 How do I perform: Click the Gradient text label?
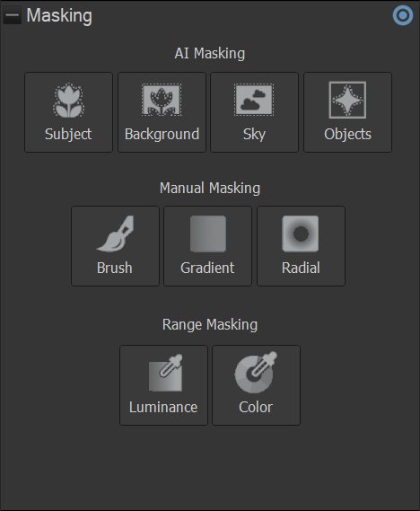(207, 268)
